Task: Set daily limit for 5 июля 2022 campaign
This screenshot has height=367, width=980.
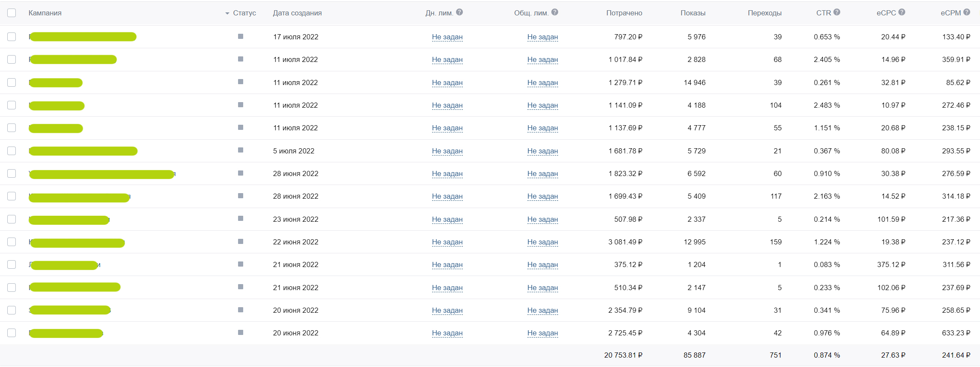Action: coord(447,151)
